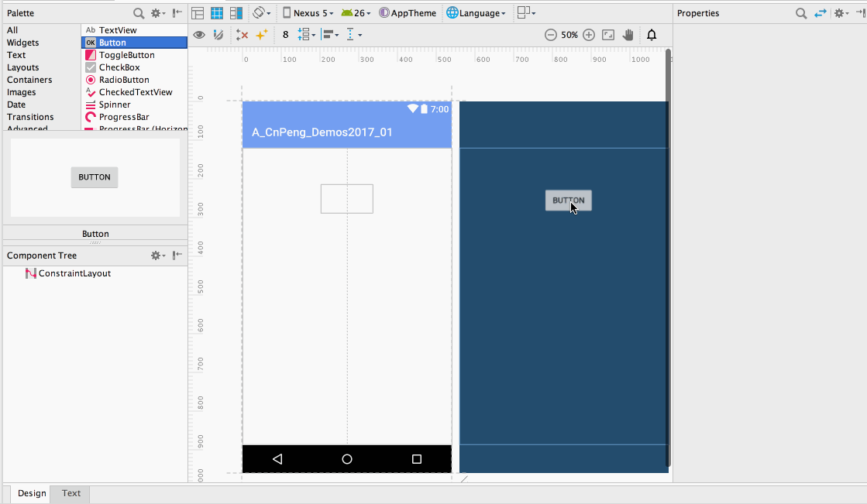Open the AppTheme theme selector
This screenshot has height=504, width=867.
point(408,13)
